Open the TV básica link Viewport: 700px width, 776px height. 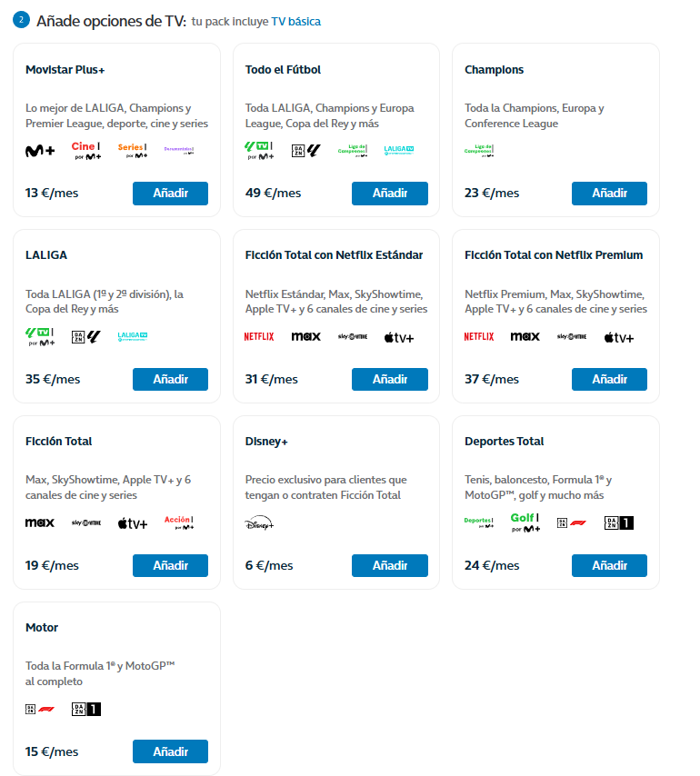pos(295,22)
